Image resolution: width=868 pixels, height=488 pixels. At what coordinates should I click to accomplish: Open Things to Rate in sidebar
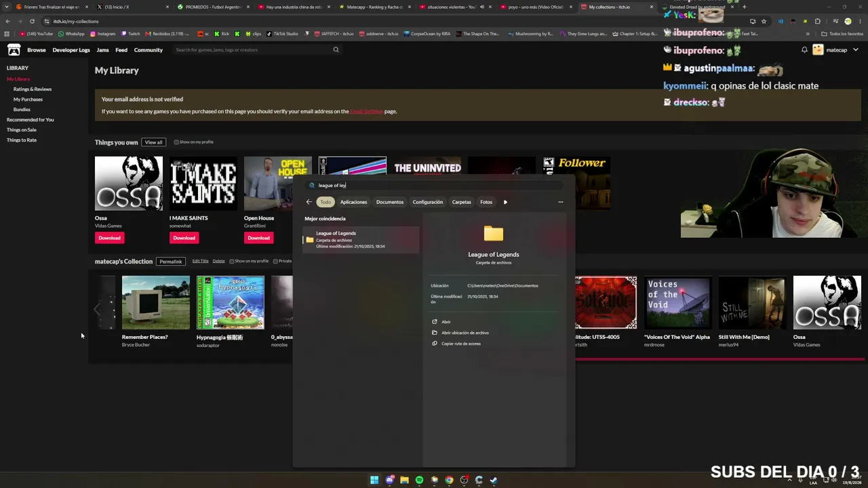pos(22,140)
